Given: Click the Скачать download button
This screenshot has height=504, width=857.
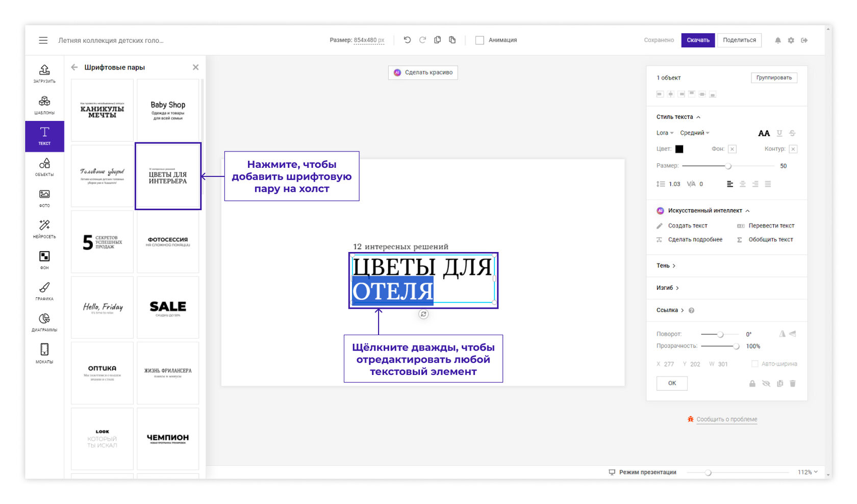Looking at the screenshot, I should click(698, 40).
